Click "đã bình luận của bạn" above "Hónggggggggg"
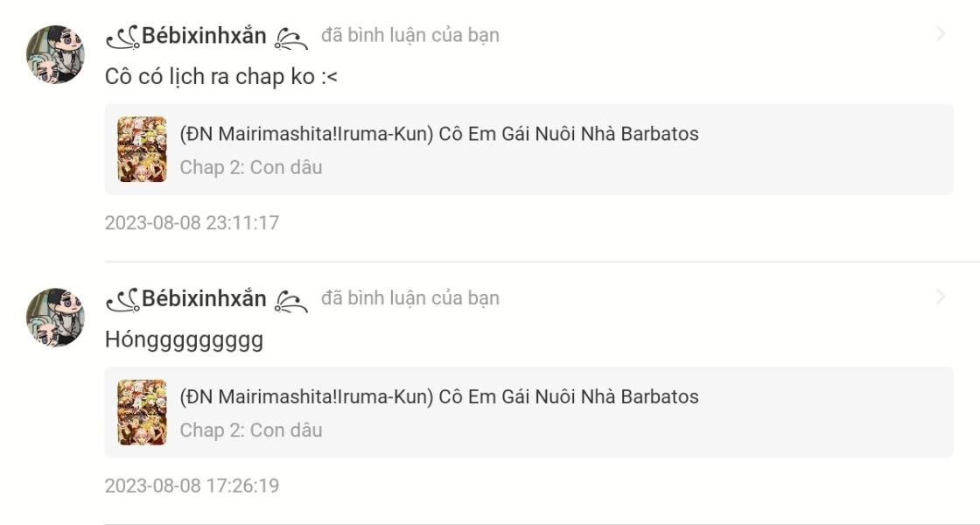This screenshot has height=525, width=980. point(410,297)
